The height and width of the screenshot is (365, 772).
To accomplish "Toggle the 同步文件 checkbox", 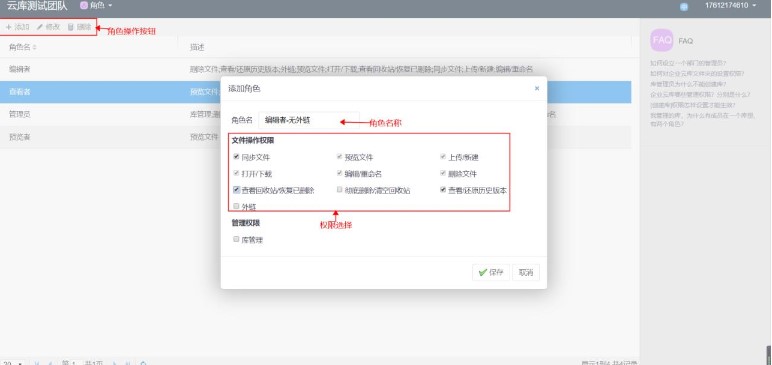I will pos(237,157).
